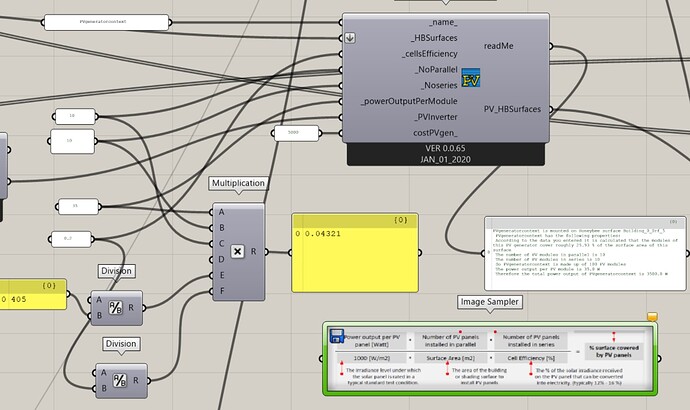This screenshot has width=690, height=410.
Task: Select the _powerOutputPerModule input label
Action: [x=409, y=101]
